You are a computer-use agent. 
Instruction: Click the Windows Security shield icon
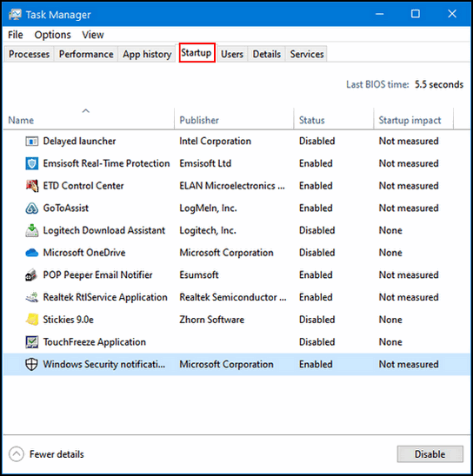coord(31,364)
